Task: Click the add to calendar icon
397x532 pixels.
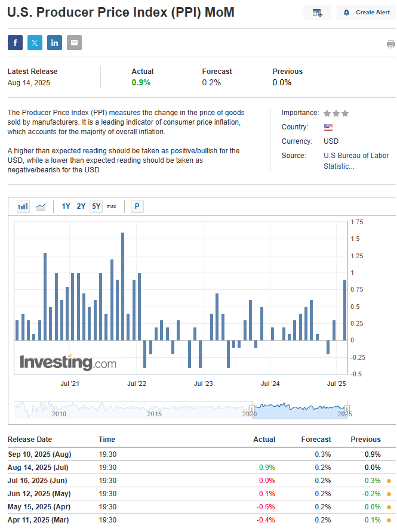Action: (317, 13)
